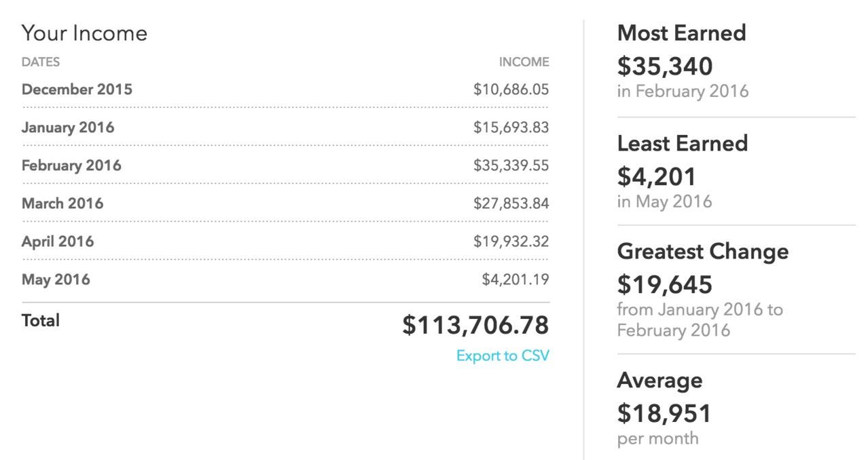868x460 pixels.
Task: Select the May 2016 row label
Action: [x=56, y=280]
